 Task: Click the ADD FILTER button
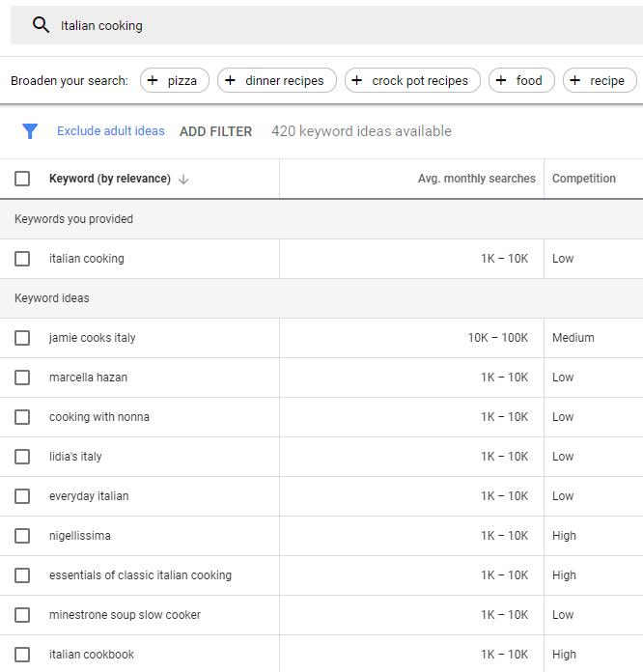click(215, 131)
